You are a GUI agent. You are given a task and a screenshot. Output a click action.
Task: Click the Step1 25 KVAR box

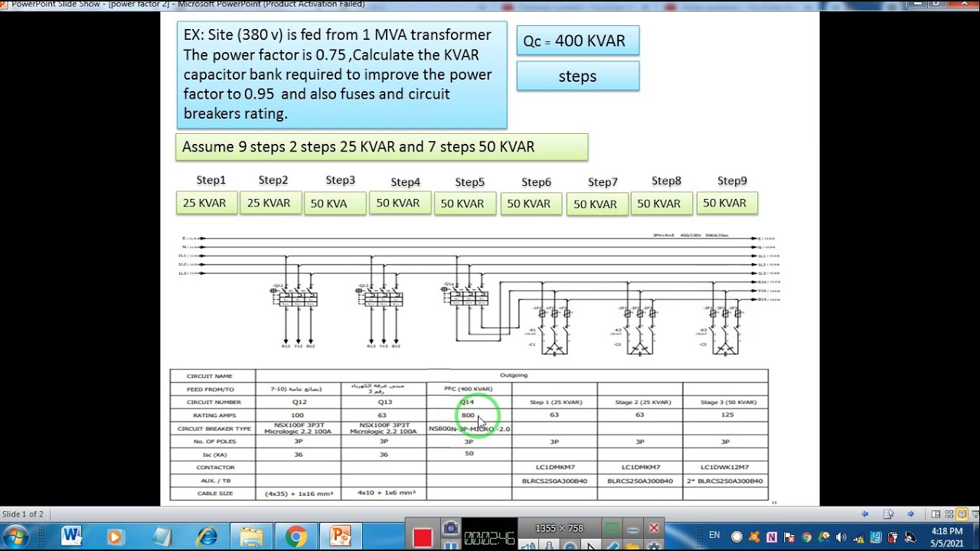click(x=207, y=204)
